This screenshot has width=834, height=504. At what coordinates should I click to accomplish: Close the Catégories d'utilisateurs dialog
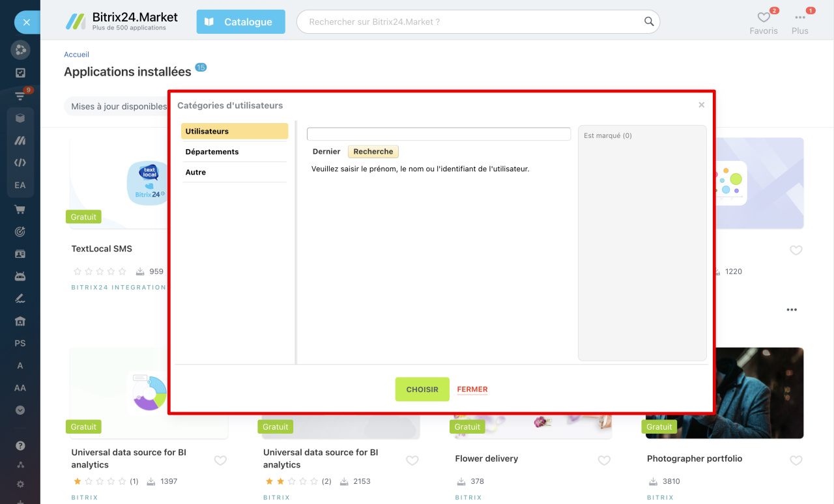pyautogui.click(x=702, y=105)
